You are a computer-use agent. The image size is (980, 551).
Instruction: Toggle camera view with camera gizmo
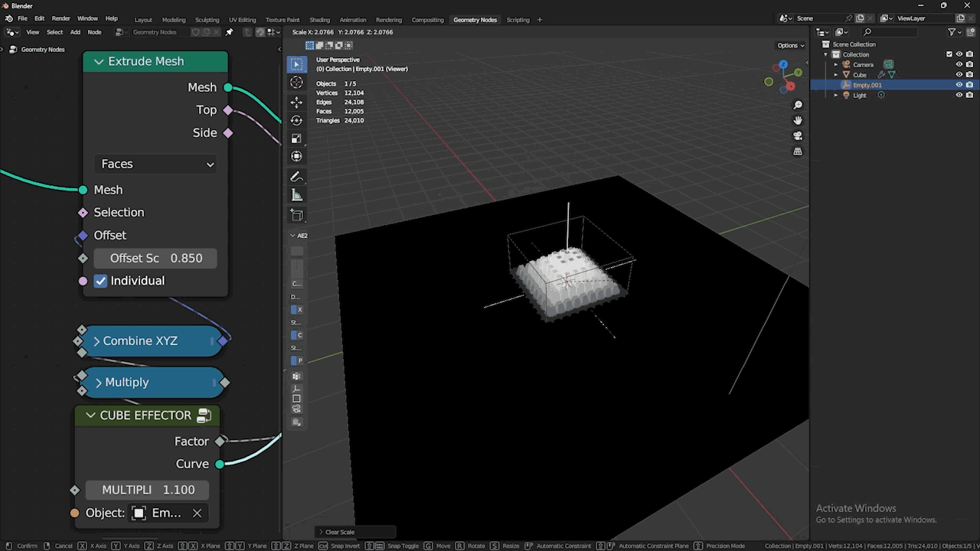coord(798,135)
